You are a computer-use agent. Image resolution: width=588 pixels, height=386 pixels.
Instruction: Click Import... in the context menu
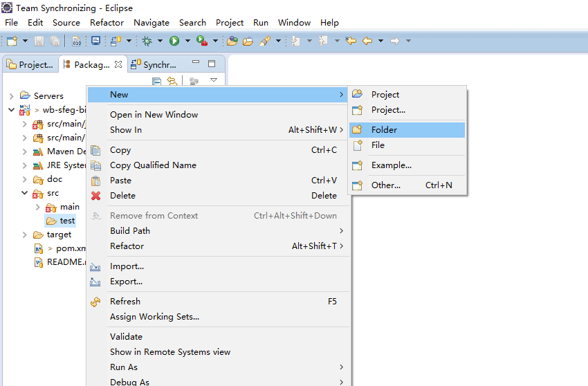pyautogui.click(x=217, y=266)
